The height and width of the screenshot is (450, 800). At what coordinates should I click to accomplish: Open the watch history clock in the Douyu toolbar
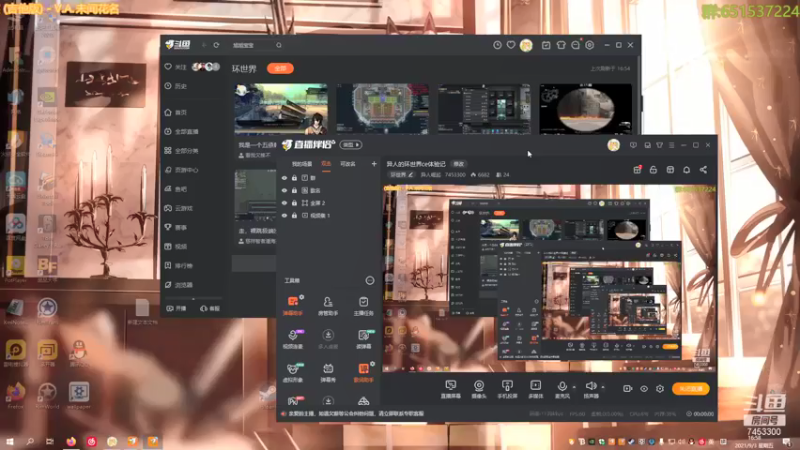(x=497, y=45)
